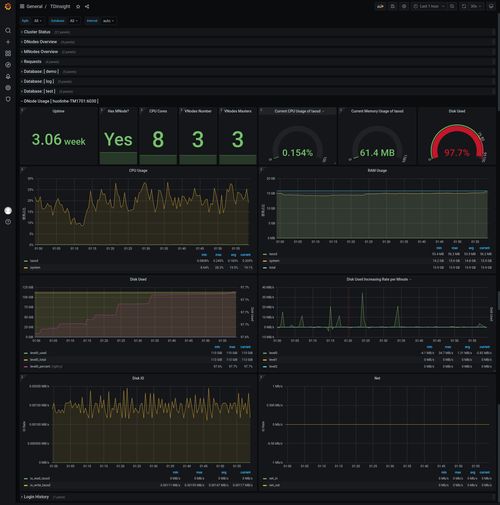Click the cycle view mode monitor icon
Image resolution: width=500 pixels, height=505 pixels.
[491, 6]
